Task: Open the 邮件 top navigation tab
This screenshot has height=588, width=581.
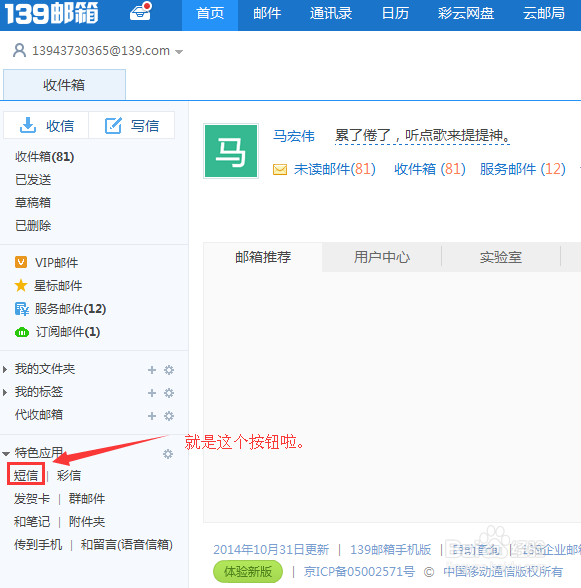Action: tap(267, 14)
